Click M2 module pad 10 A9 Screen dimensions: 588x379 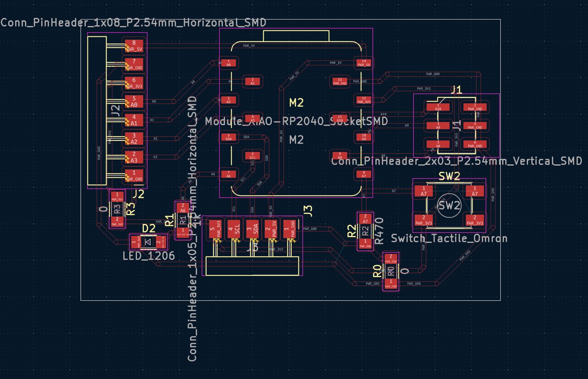coord(364,137)
